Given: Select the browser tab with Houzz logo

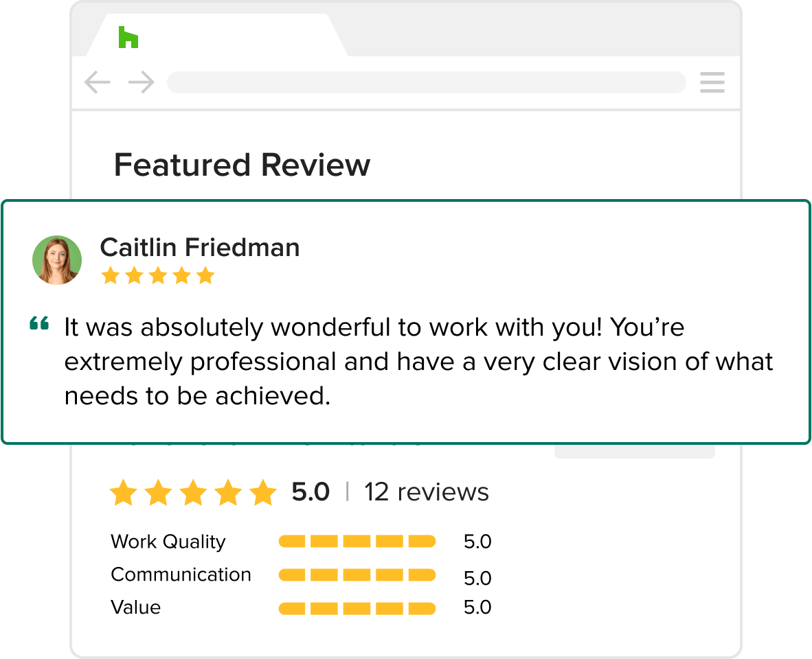Looking at the screenshot, I should pyautogui.click(x=216, y=35).
